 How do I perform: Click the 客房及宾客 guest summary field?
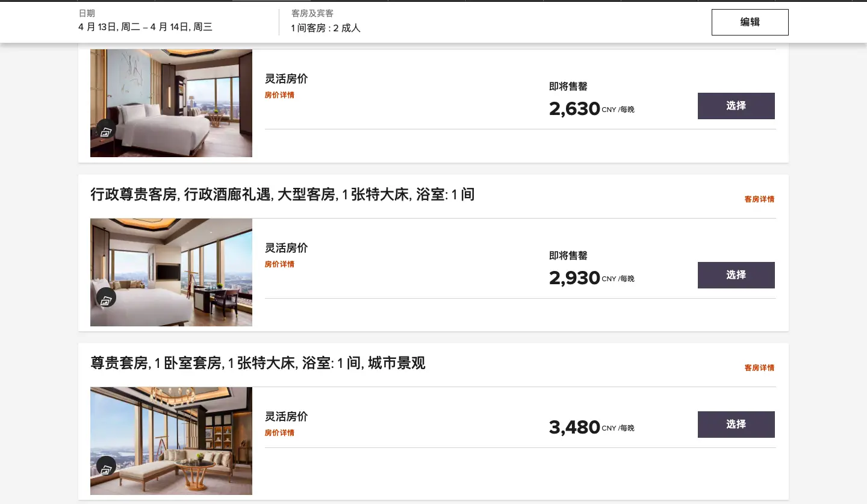(325, 22)
